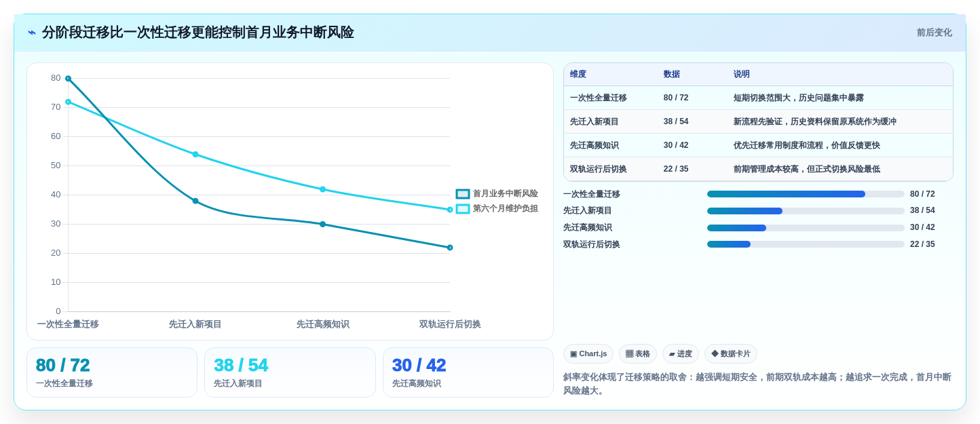Select table row 先迁入新项目
980x424 pixels.
click(x=758, y=121)
